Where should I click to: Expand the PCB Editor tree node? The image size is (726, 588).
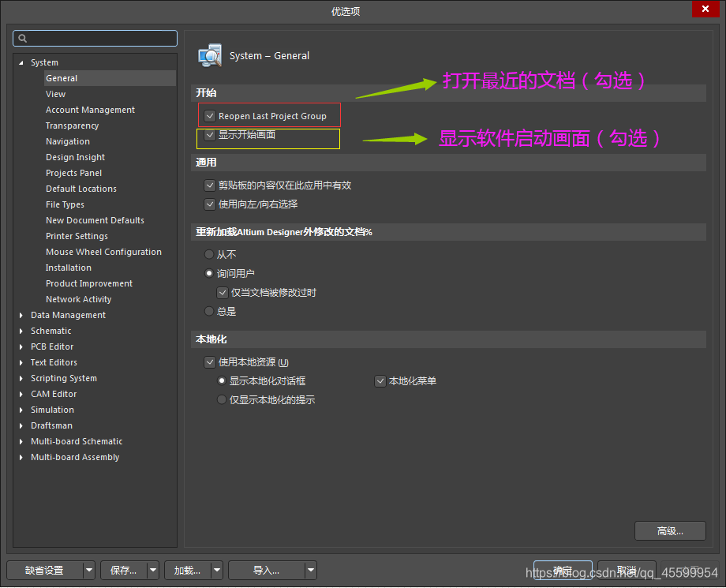click(x=21, y=346)
